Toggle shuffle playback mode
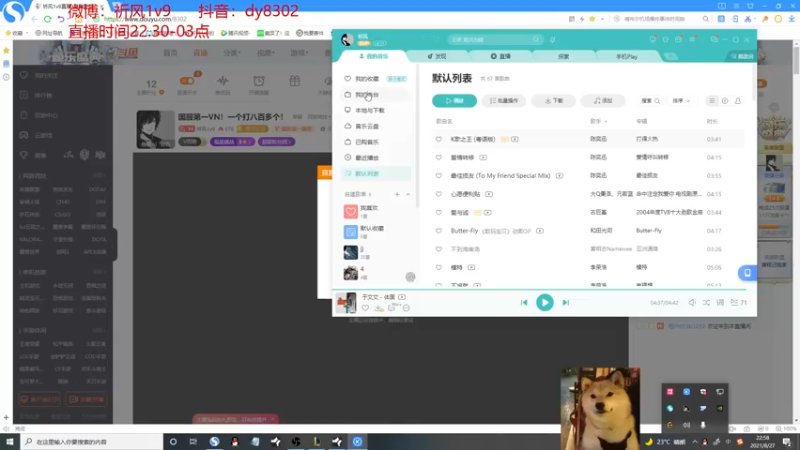Image resolution: width=800 pixels, height=450 pixels. click(x=706, y=303)
